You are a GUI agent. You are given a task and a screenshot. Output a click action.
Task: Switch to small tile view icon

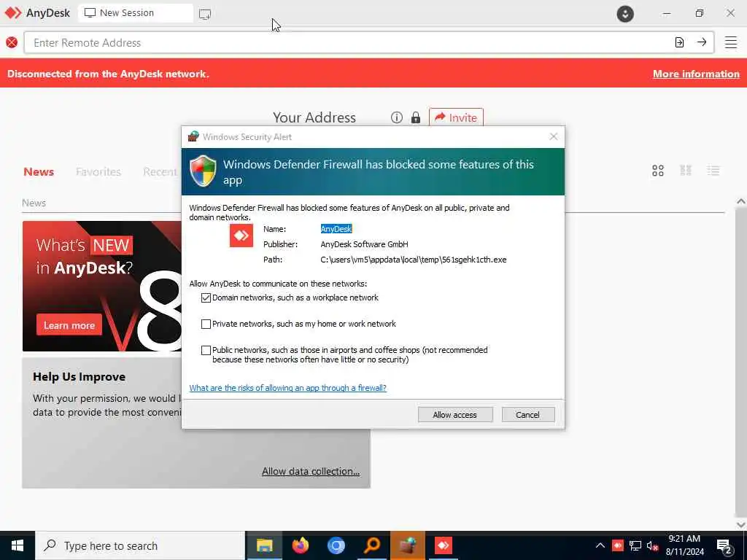(x=686, y=171)
